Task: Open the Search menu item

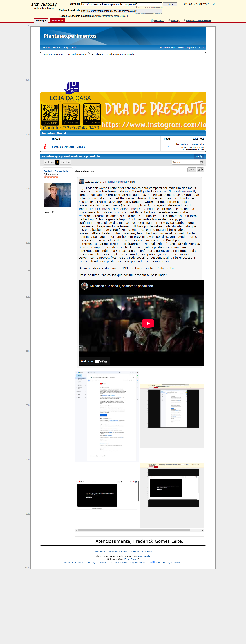Action: point(75,47)
